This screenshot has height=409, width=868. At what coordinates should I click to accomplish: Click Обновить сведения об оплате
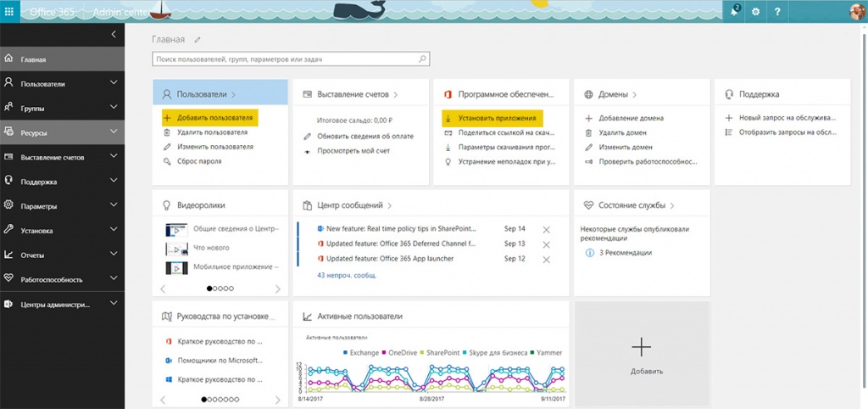click(x=365, y=137)
